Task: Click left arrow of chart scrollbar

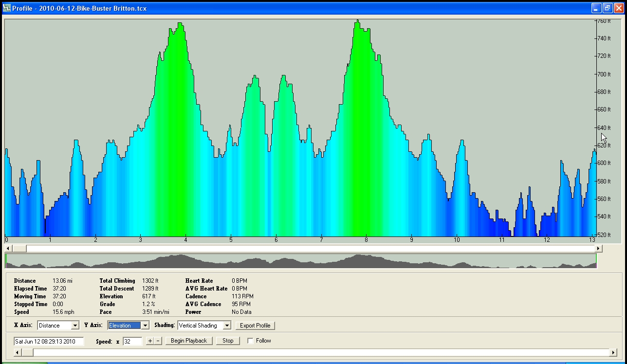Action: click(8, 248)
